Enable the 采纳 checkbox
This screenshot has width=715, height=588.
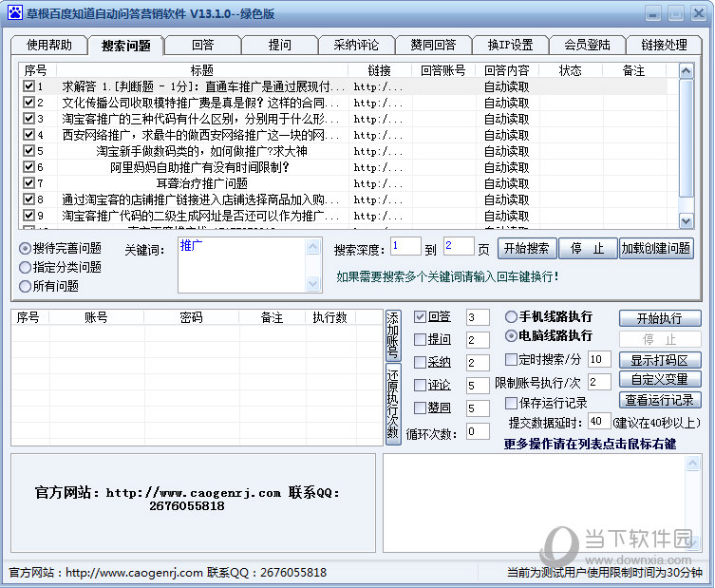pyautogui.click(x=420, y=362)
